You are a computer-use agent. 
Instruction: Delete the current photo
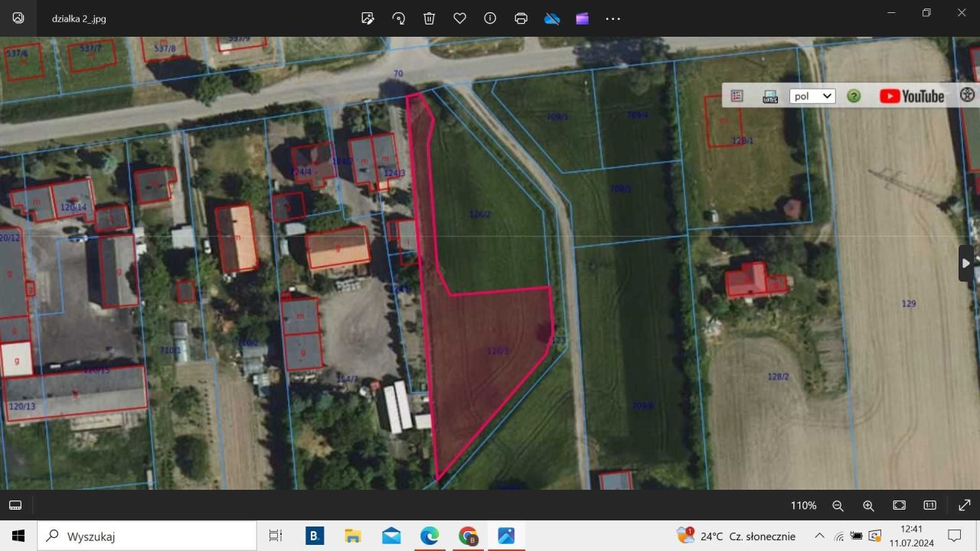(429, 18)
